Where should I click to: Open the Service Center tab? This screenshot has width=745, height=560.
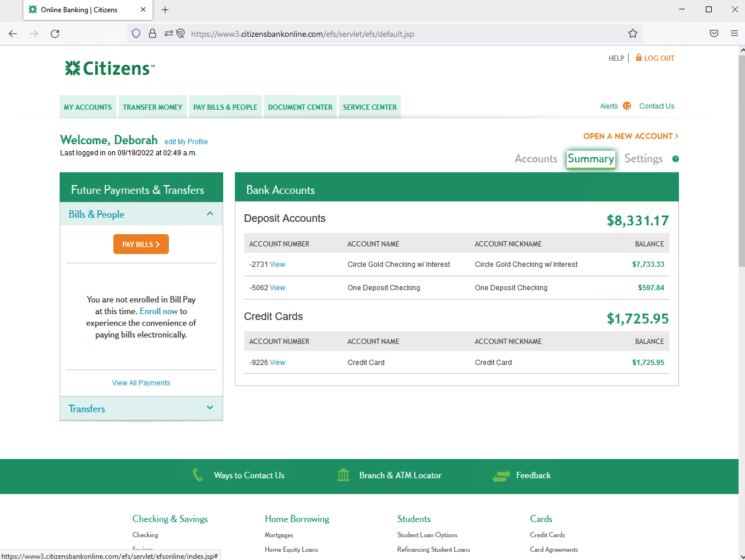[370, 107]
